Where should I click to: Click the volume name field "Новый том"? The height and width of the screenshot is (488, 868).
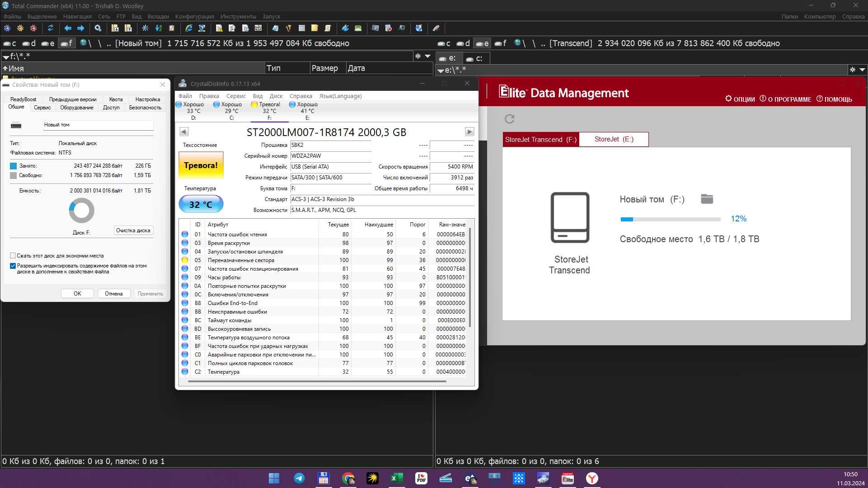tap(98, 125)
